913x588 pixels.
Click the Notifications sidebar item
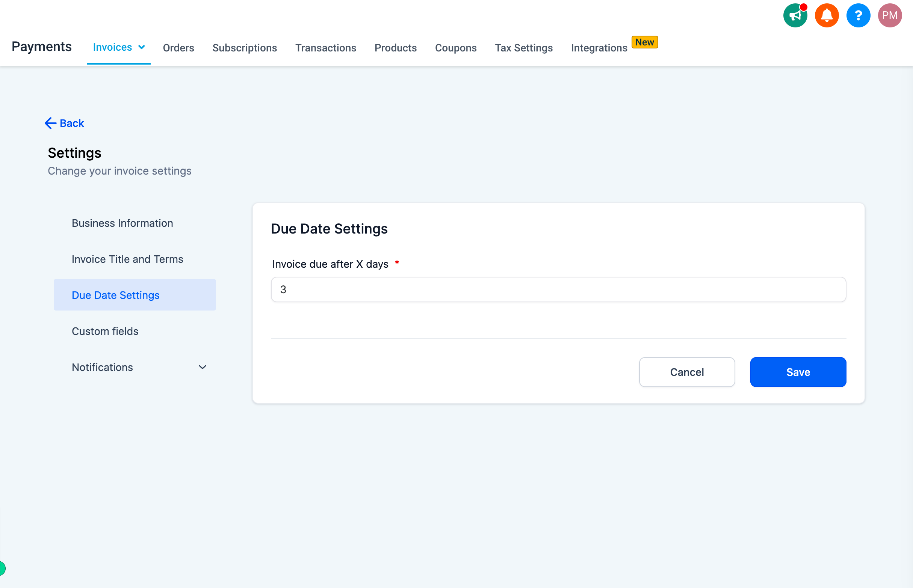point(135,367)
